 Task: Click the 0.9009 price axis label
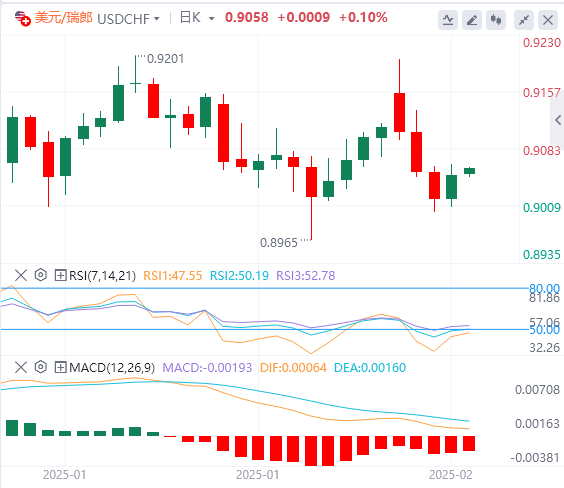click(x=542, y=207)
